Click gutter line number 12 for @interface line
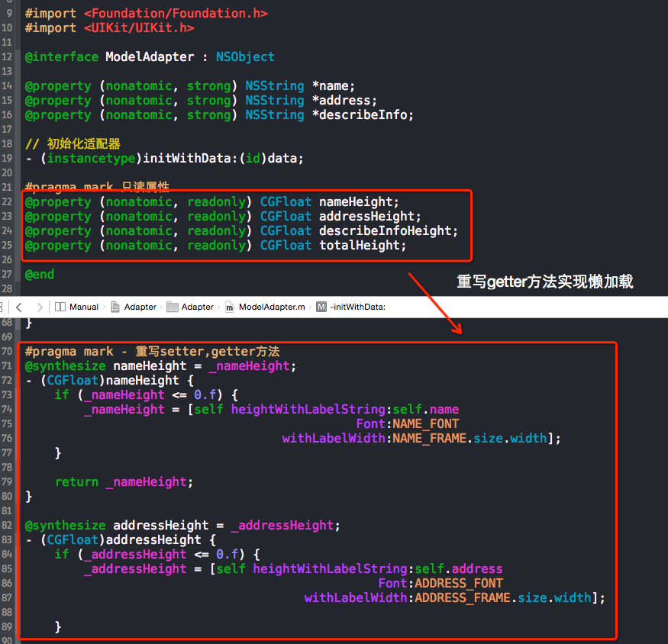Screen dimensions: 668x644 (x=7, y=56)
